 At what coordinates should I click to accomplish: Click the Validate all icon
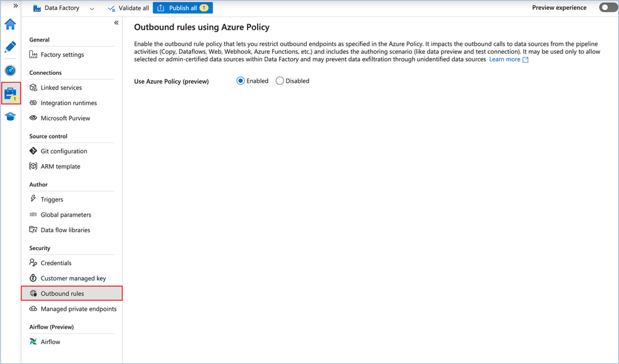[112, 8]
